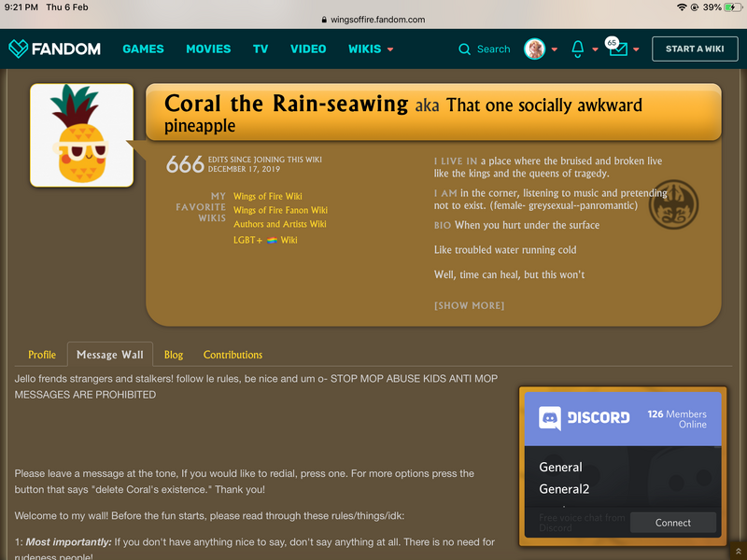Expand bio with SHOW MORE

click(x=469, y=305)
